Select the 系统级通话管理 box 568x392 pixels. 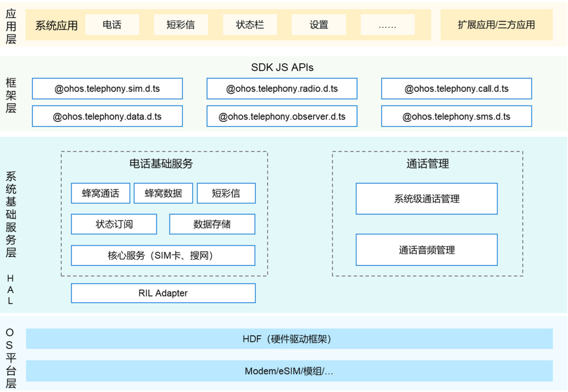pyautogui.click(x=427, y=199)
